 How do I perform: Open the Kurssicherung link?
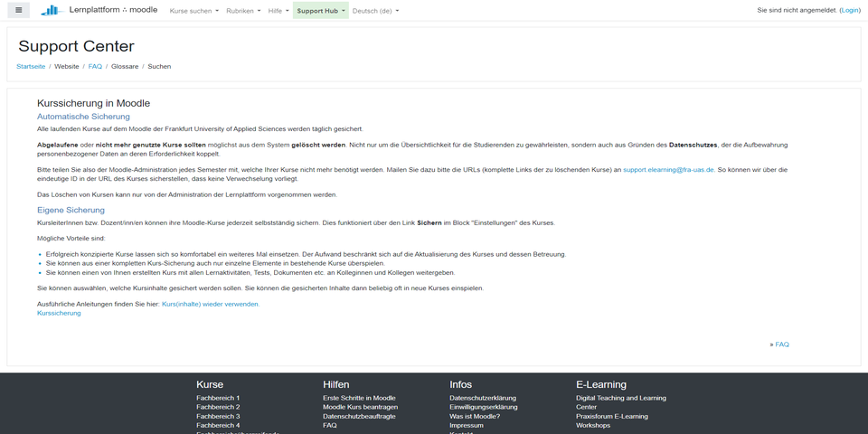point(59,313)
